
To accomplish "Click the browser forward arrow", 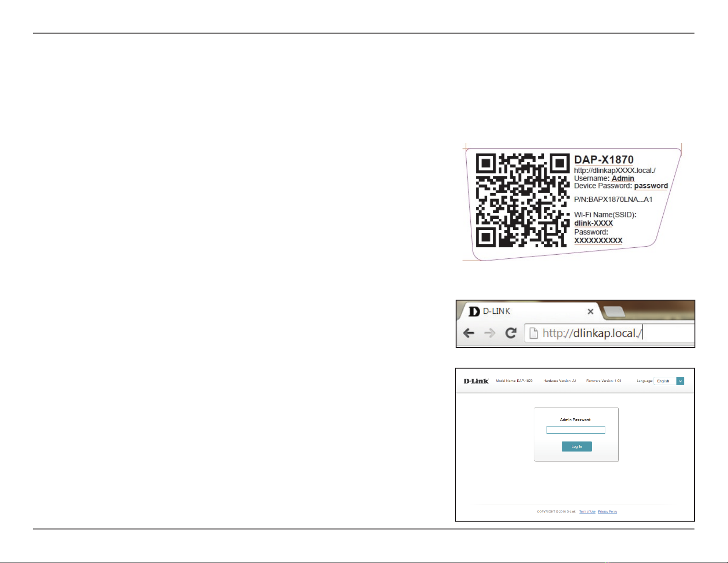I will (x=490, y=333).
